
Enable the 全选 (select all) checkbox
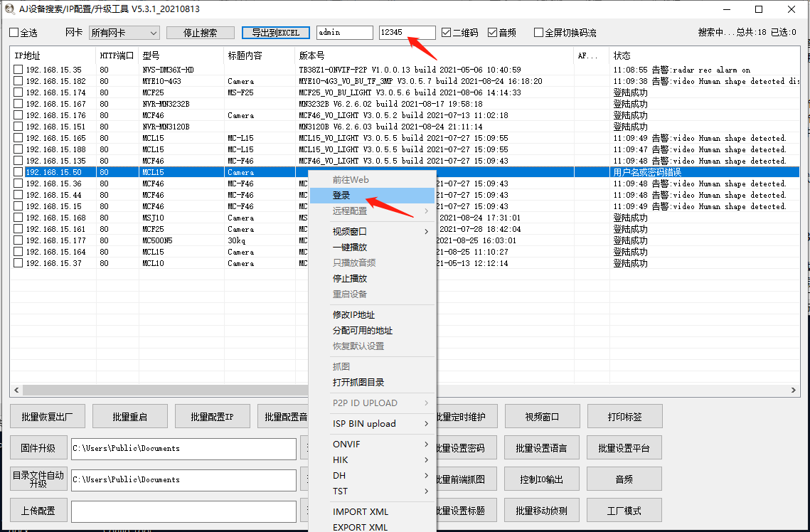(x=12, y=32)
